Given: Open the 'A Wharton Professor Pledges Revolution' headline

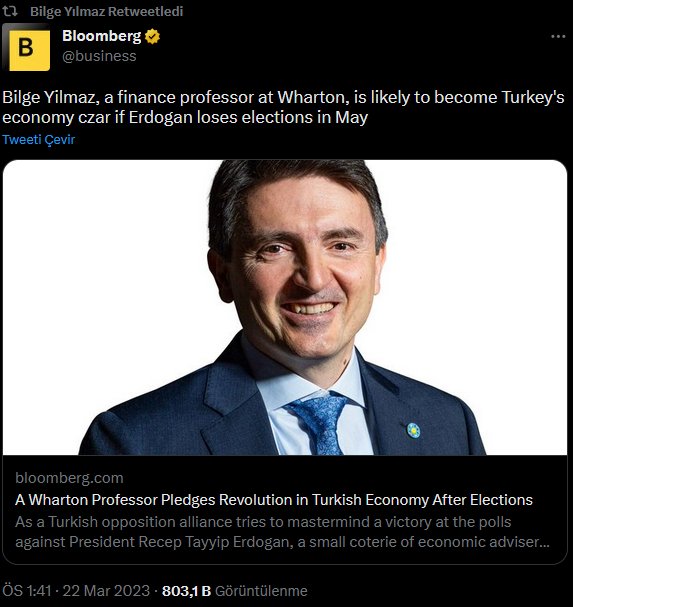Looking at the screenshot, I should [274, 499].
